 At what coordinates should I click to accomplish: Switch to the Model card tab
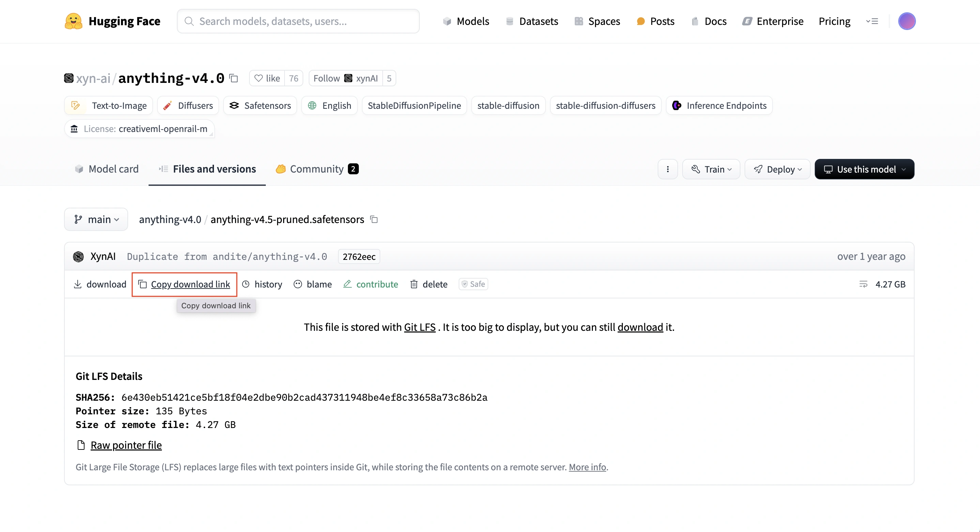tap(107, 169)
